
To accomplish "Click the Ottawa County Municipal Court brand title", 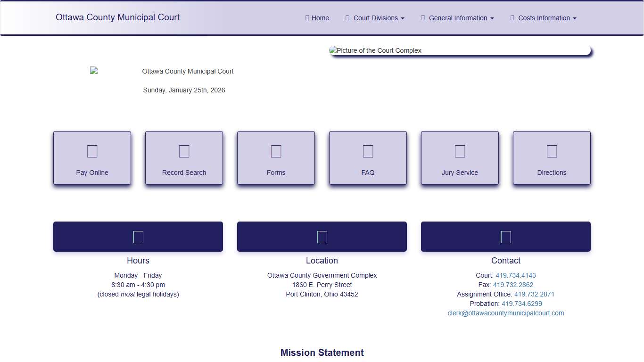I will pos(117,17).
